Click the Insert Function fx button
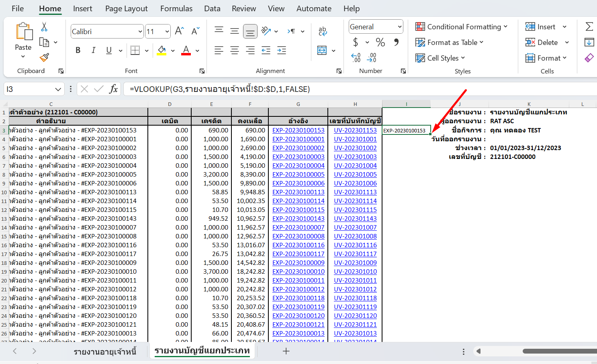597x364 pixels. [114, 89]
